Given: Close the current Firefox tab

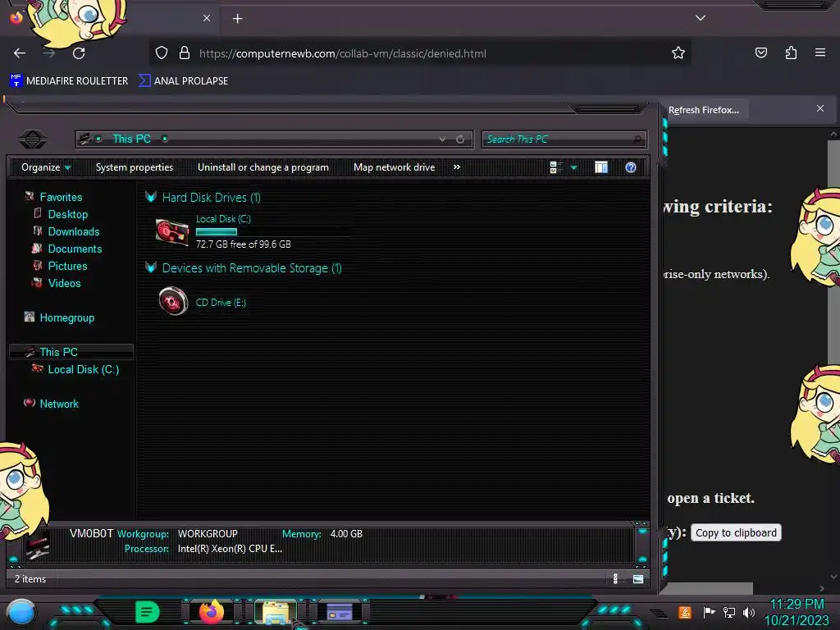Looking at the screenshot, I should click(x=206, y=18).
